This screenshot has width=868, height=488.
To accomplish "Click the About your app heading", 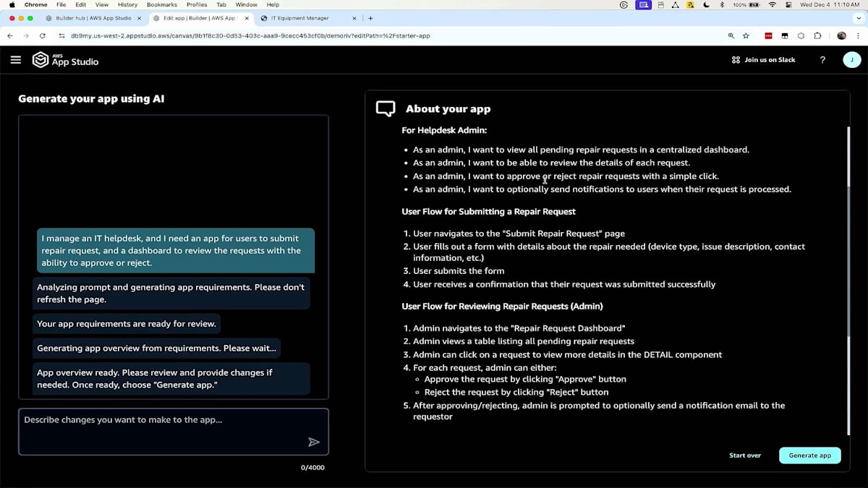I will tap(448, 109).
